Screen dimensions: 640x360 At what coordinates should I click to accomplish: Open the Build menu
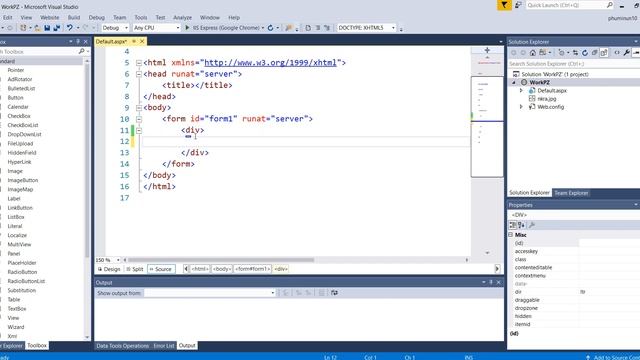click(74, 18)
